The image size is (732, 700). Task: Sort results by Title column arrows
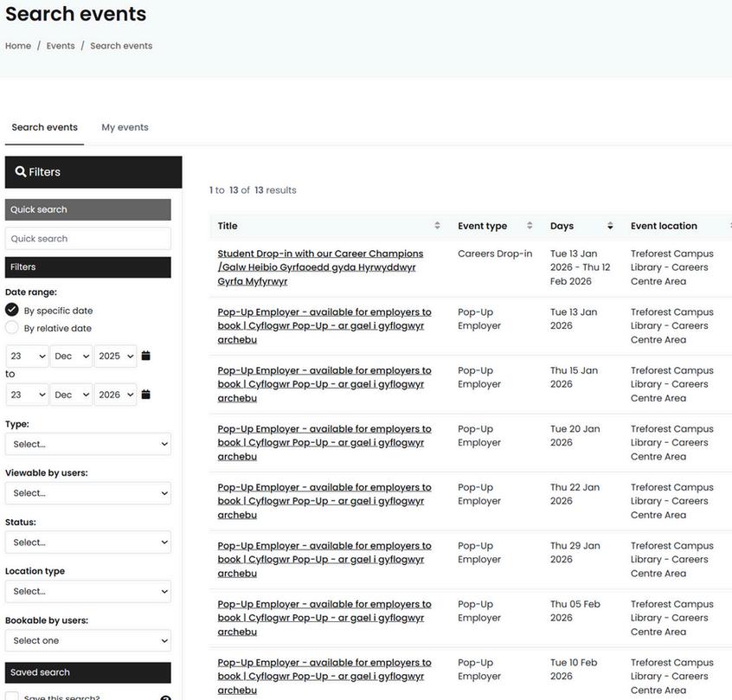tap(437, 226)
